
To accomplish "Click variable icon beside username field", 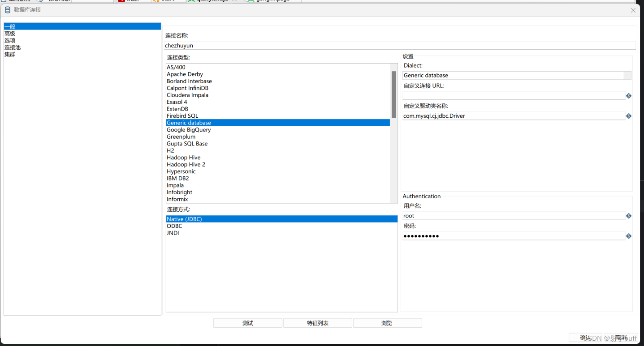I will pyautogui.click(x=629, y=216).
